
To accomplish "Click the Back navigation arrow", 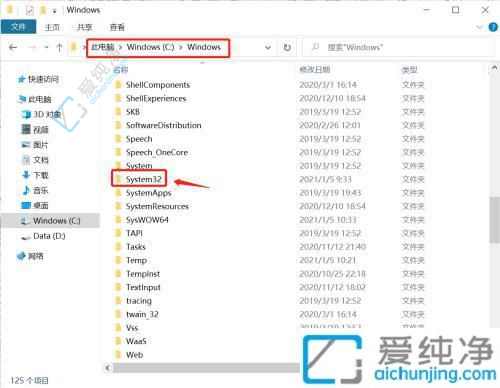I will (x=13, y=47).
